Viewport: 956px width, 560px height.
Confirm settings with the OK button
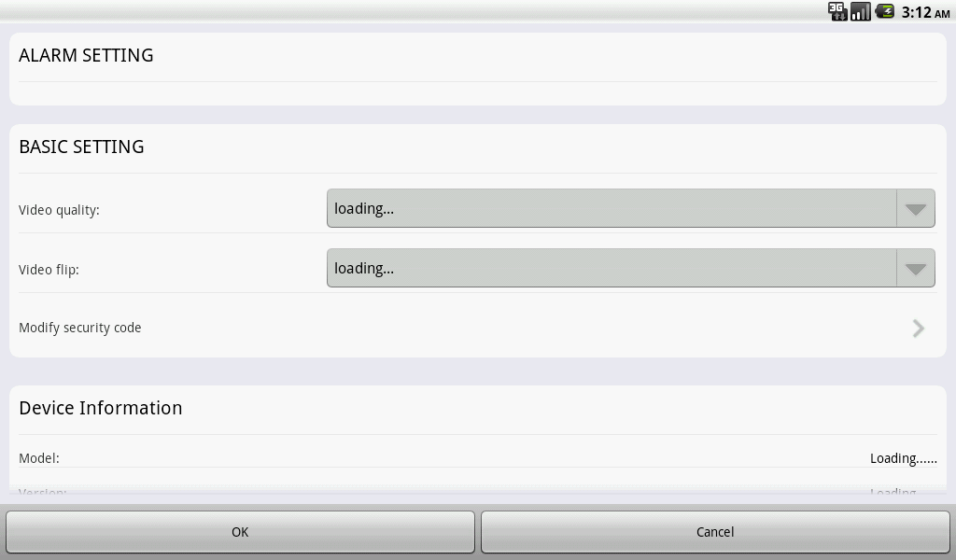pos(240,532)
